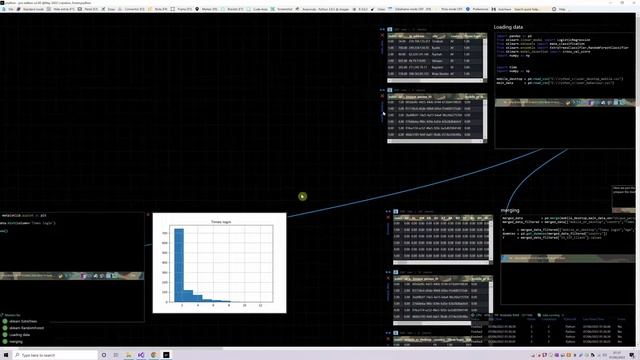Screen dimensions: 640x360
Task: Open the Python kernel selector in toolbar
Action: point(323,9)
